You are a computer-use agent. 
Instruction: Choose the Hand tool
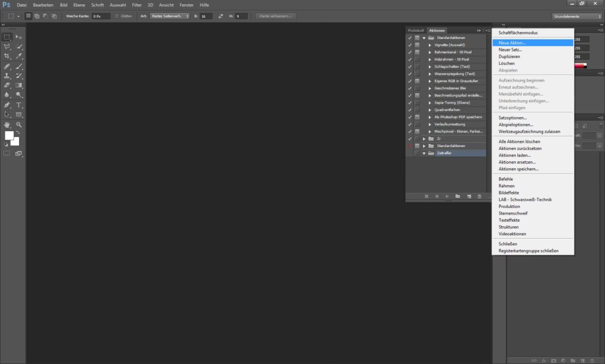(x=7, y=125)
